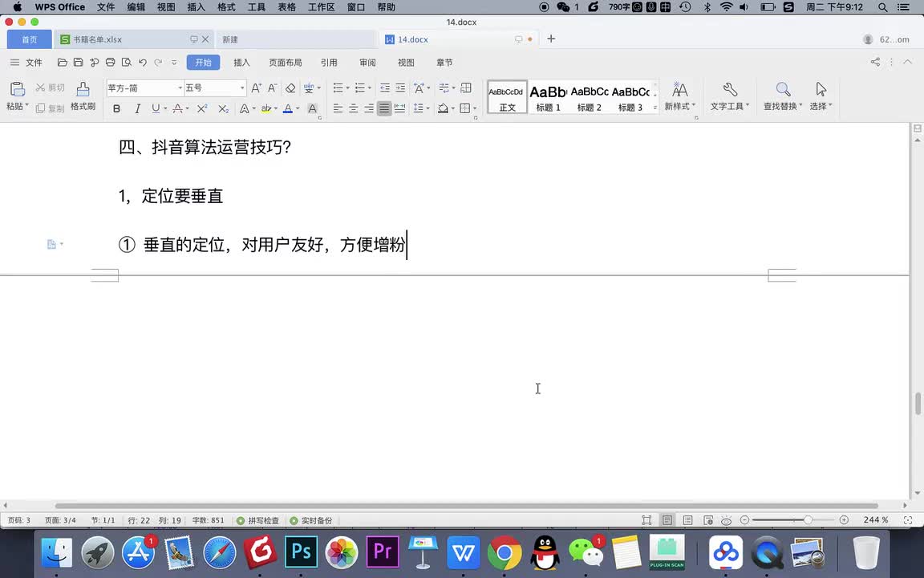The image size is (924, 578).
Task: Decrease font size with A- icon
Action: tap(272, 88)
